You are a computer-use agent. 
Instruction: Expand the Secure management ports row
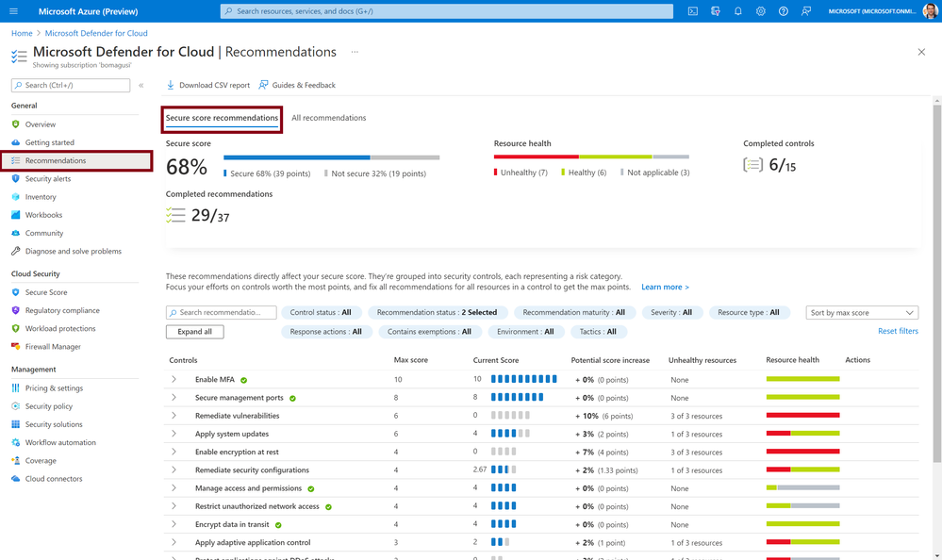point(174,397)
